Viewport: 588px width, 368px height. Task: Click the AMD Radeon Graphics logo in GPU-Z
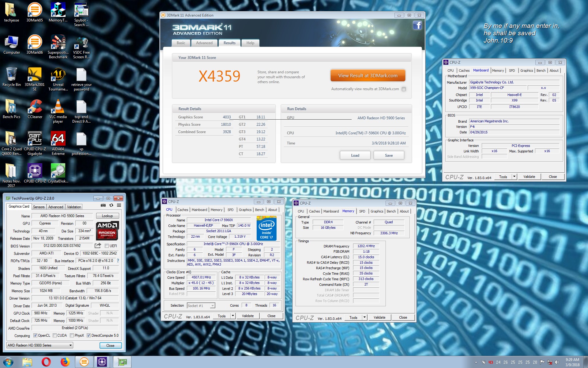[x=107, y=230]
